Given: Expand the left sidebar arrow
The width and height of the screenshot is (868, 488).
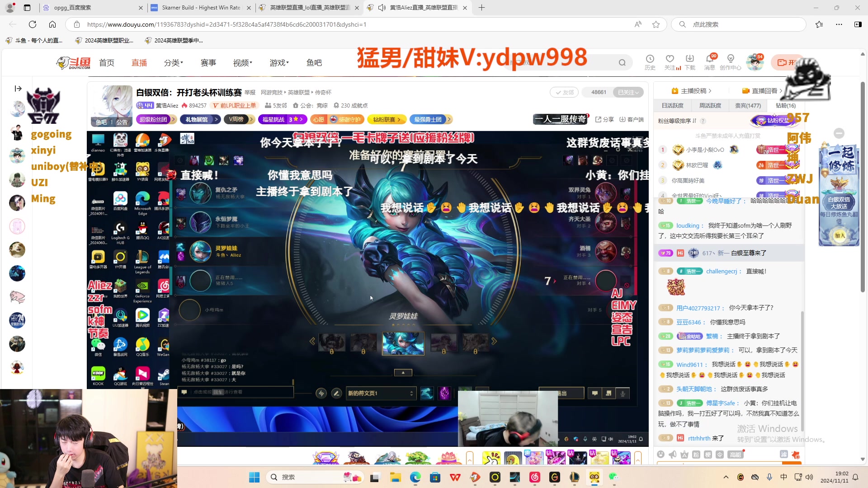Looking at the screenshot, I should (18, 89).
